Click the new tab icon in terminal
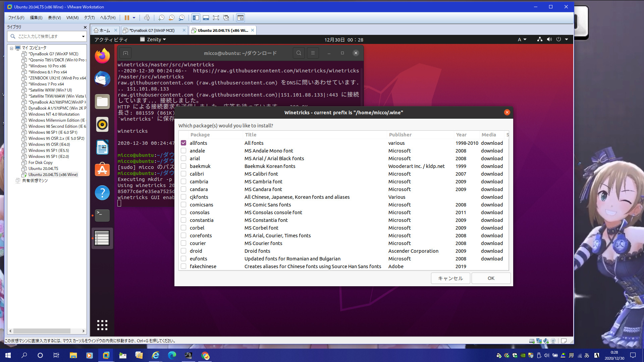The image size is (644, 362). [x=125, y=53]
